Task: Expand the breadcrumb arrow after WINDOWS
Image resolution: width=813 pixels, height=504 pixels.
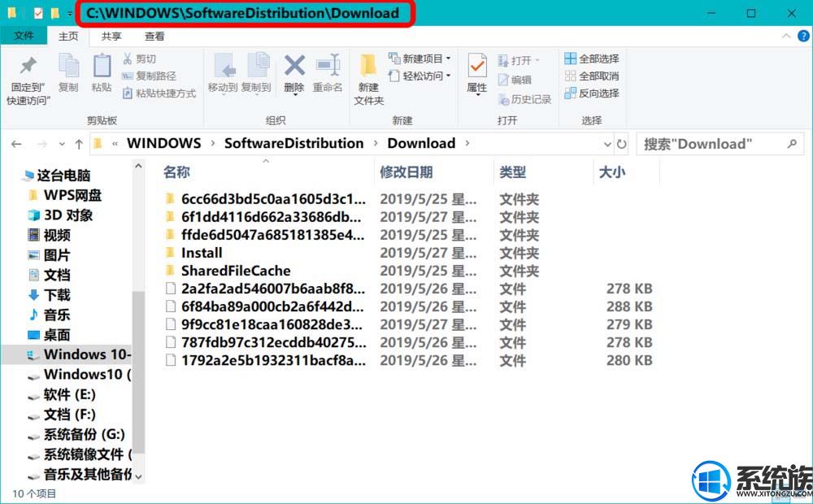Action: click(x=212, y=144)
